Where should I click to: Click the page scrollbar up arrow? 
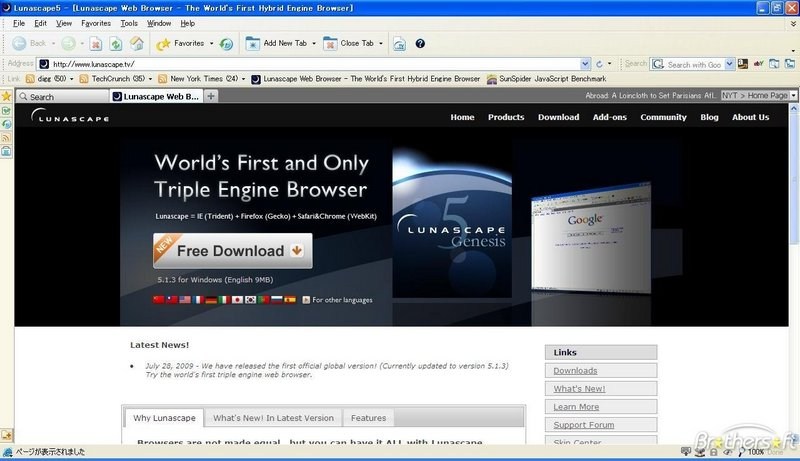[x=794, y=108]
